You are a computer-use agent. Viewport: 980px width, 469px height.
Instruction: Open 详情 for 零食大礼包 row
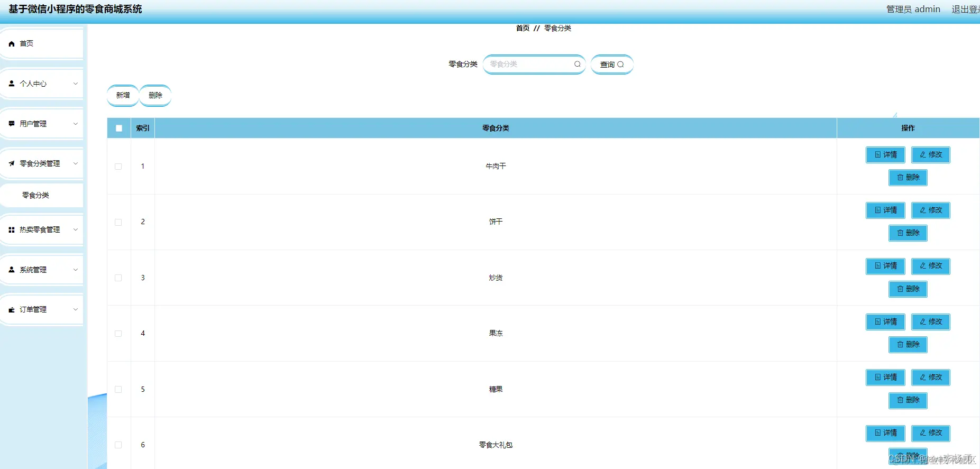point(885,433)
